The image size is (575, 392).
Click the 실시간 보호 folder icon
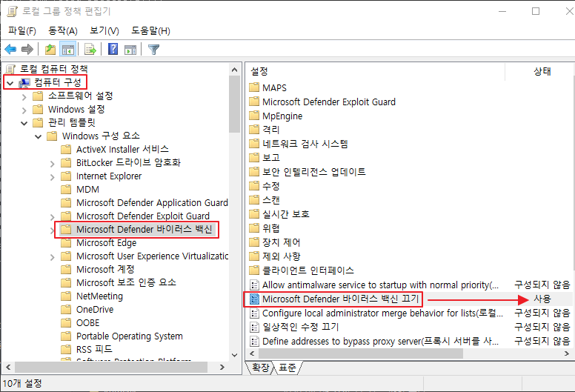tap(254, 214)
